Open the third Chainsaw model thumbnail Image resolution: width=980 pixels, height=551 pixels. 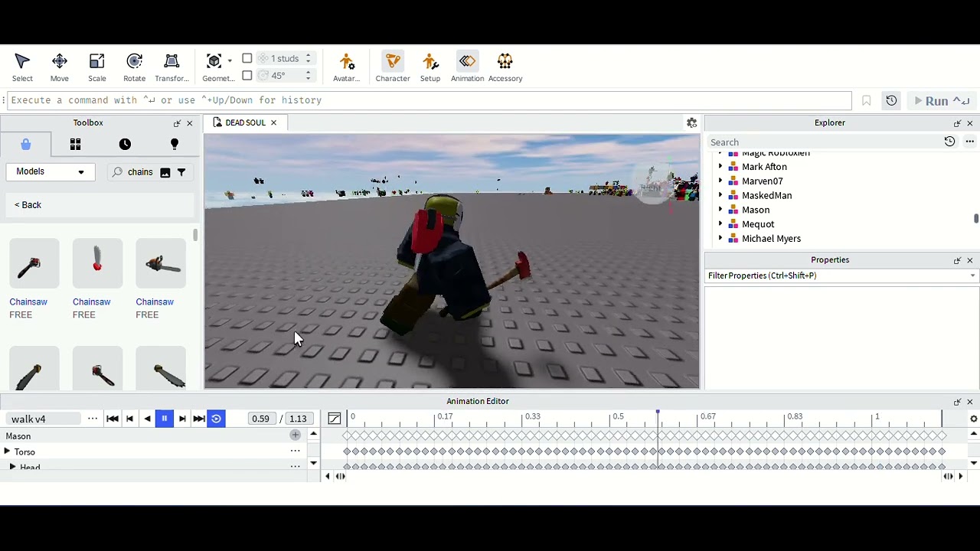[161, 264]
